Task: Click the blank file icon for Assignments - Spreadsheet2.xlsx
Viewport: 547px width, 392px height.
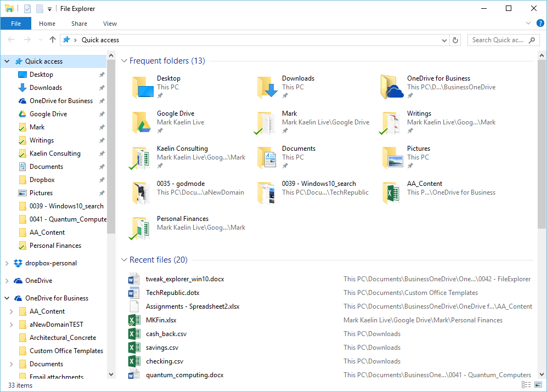Action: [x=134, y=306]
